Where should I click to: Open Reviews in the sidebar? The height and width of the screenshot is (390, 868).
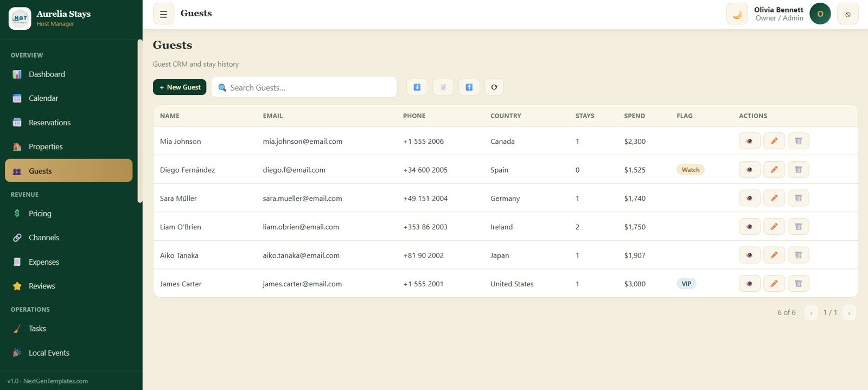point(68,286)
